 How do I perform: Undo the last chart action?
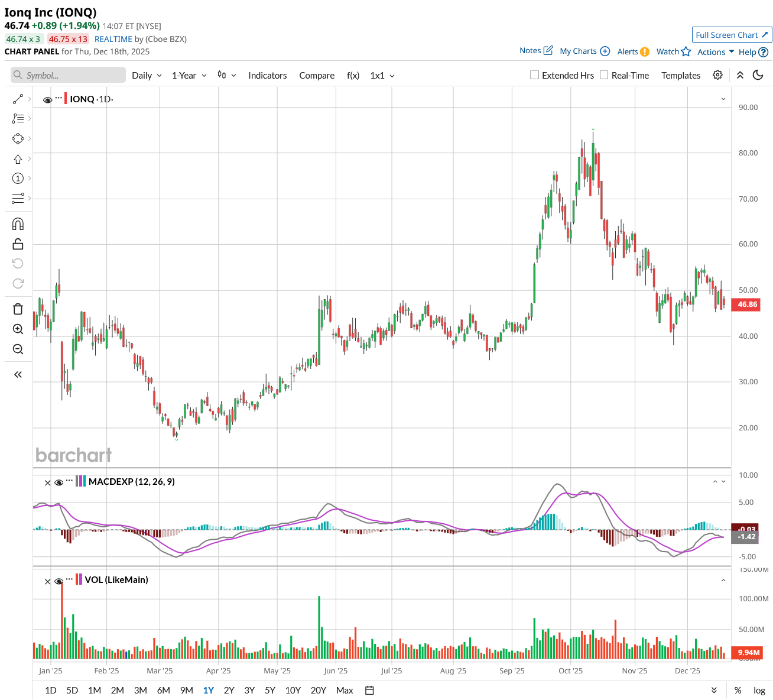[18, 263]
